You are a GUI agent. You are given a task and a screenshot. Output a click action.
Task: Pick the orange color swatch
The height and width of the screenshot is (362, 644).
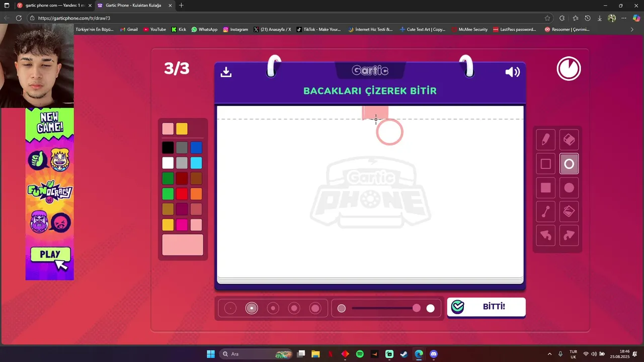(x=196, y=194)
